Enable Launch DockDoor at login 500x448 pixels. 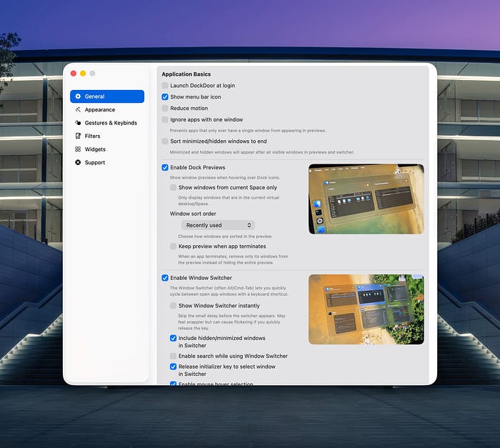(x=165, y=85)
